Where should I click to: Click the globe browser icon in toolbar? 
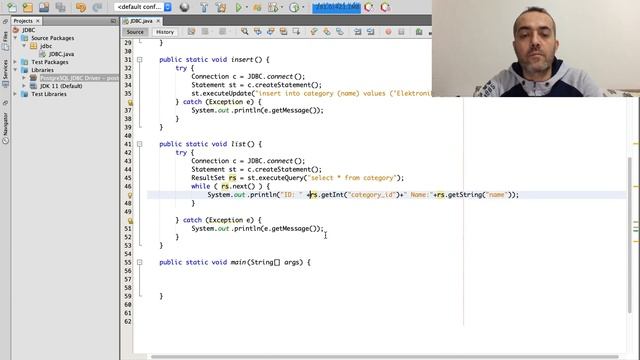coord(184,7)
